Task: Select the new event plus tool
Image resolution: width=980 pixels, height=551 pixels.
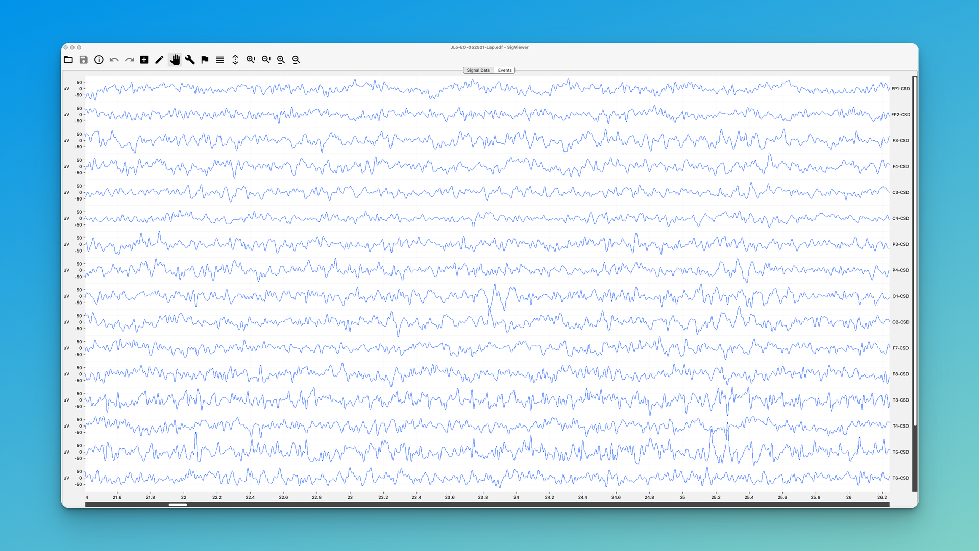Action: (144, 60)
